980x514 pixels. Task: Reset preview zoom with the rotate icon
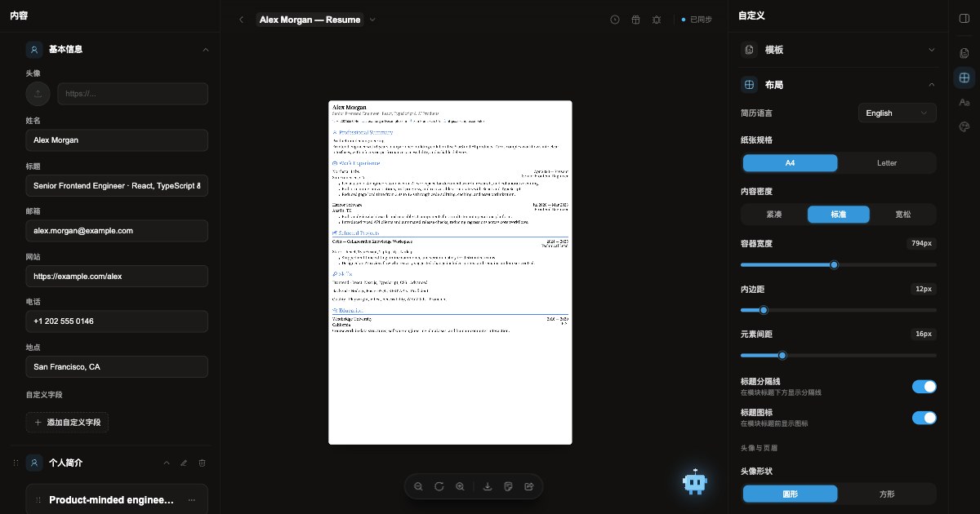pos(439,486)
